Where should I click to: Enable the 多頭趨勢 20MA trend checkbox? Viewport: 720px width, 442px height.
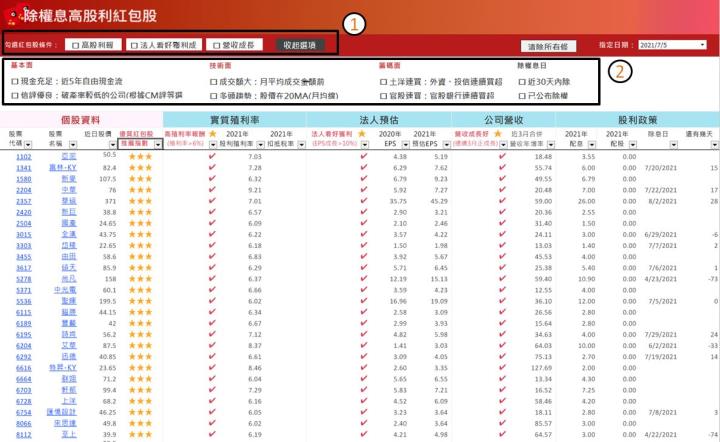(x=213, y=96)
